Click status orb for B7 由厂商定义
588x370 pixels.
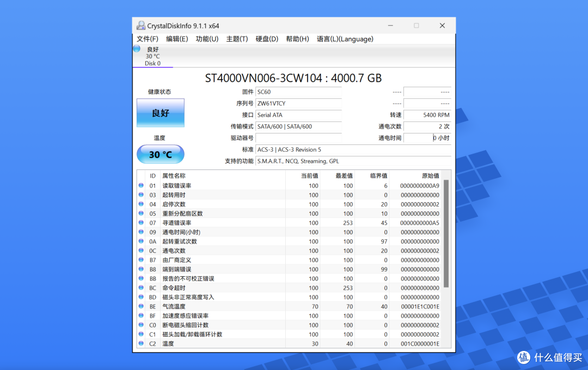pyautogui.click(x=141, y=260)
